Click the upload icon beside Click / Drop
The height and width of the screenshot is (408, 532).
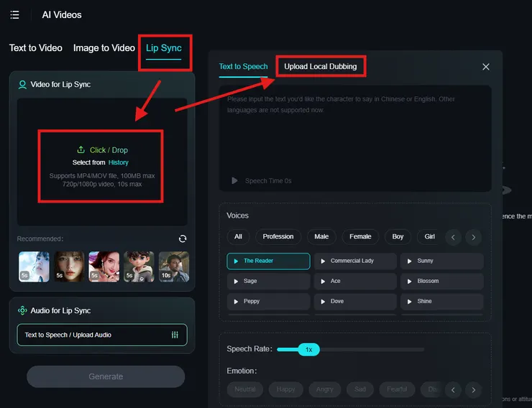81,149
